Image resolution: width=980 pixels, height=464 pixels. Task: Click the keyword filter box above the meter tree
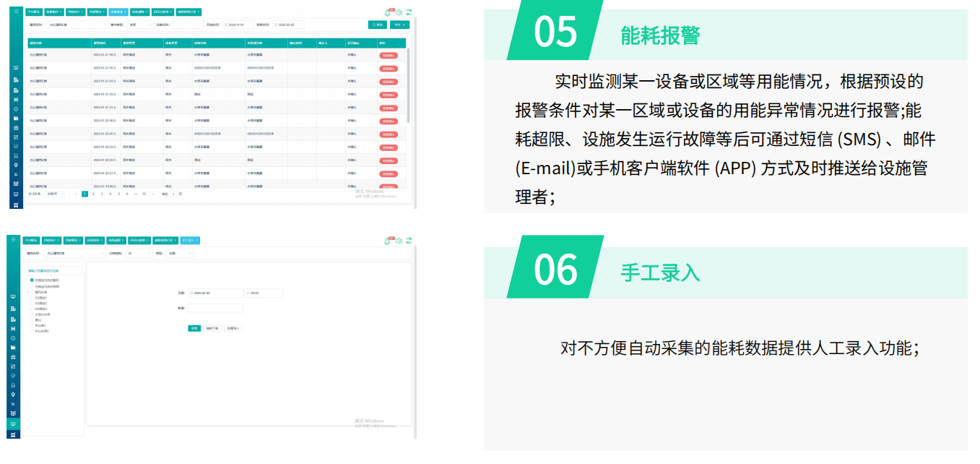pos(53,271)
